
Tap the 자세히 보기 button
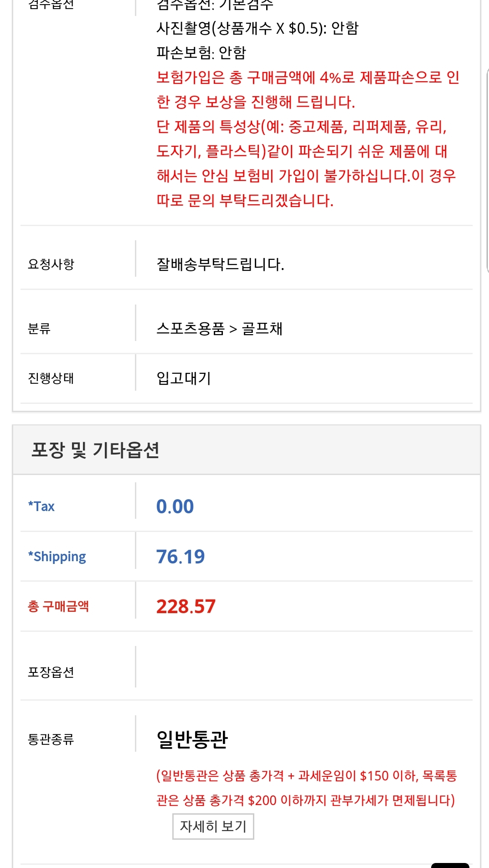[213, 826]
